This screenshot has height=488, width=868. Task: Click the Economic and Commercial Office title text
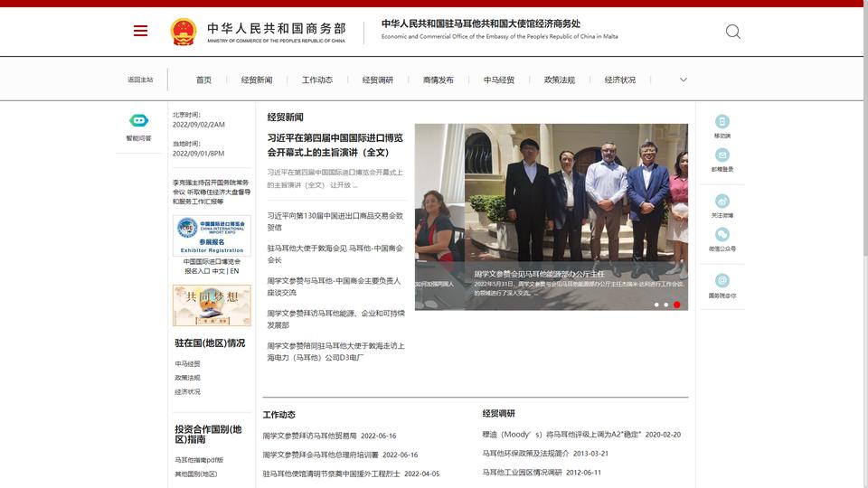tap(499, 36)
